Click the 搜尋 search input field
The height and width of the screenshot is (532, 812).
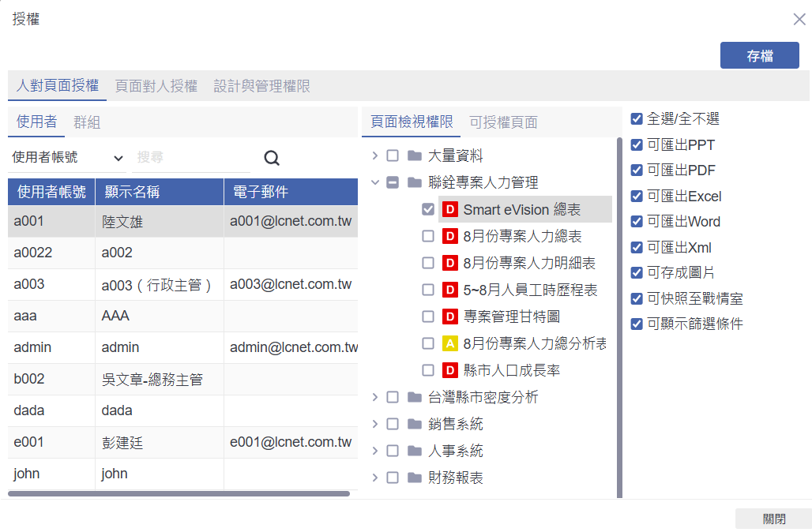(x=191, y=158)
